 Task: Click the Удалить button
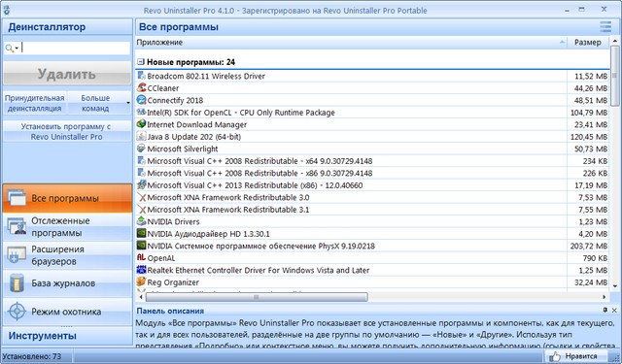(67, 74)
